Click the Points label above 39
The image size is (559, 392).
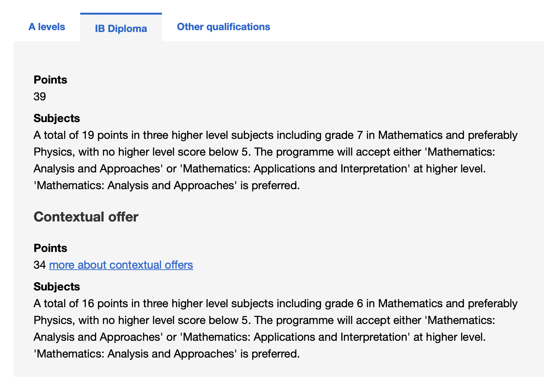(50, 80)
